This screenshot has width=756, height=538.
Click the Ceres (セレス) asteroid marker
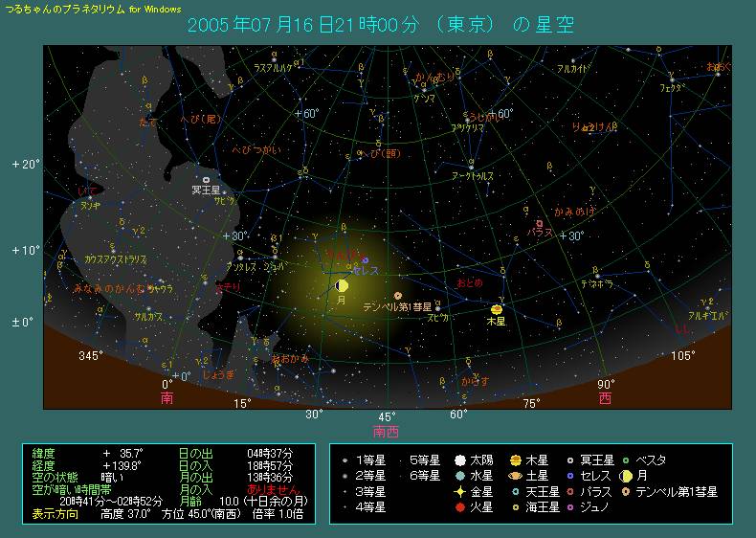[365, 260]
